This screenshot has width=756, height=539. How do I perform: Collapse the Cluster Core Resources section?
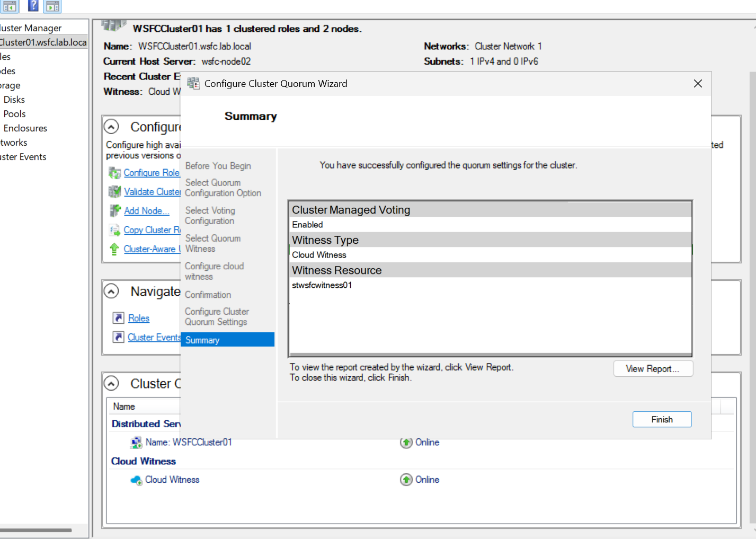111,383
